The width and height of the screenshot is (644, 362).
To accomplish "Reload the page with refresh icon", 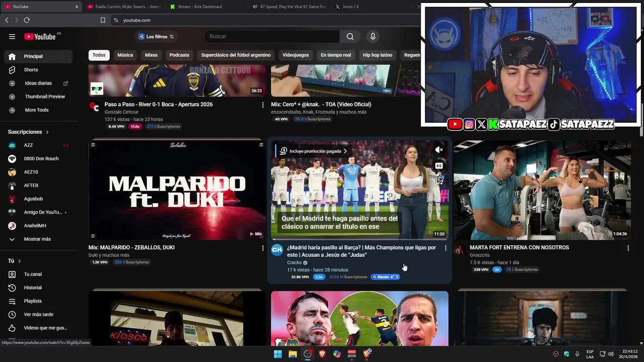I will pos(27,20).
